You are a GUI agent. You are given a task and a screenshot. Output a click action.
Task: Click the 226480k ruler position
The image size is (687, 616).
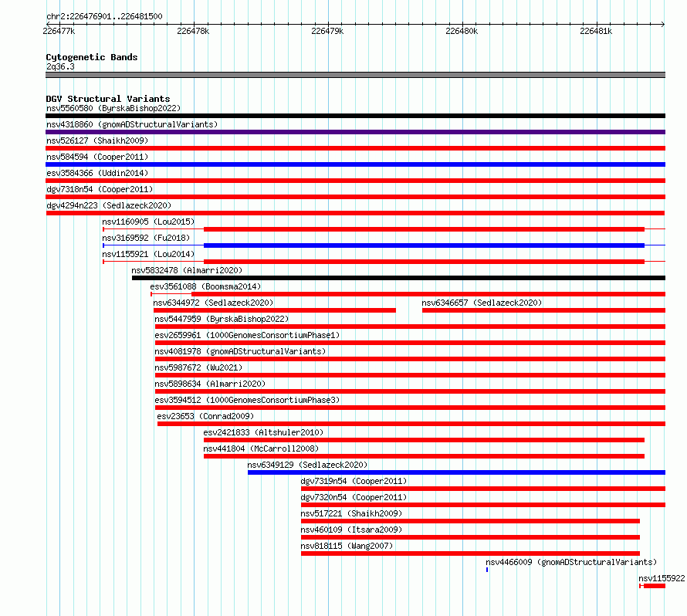click(x=462, y=31)
